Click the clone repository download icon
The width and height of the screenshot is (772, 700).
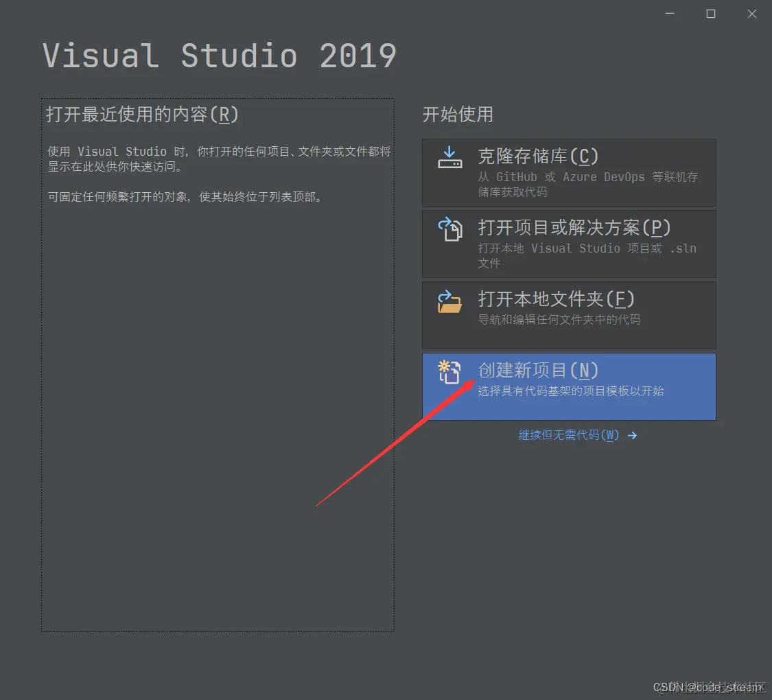(449, 158)
